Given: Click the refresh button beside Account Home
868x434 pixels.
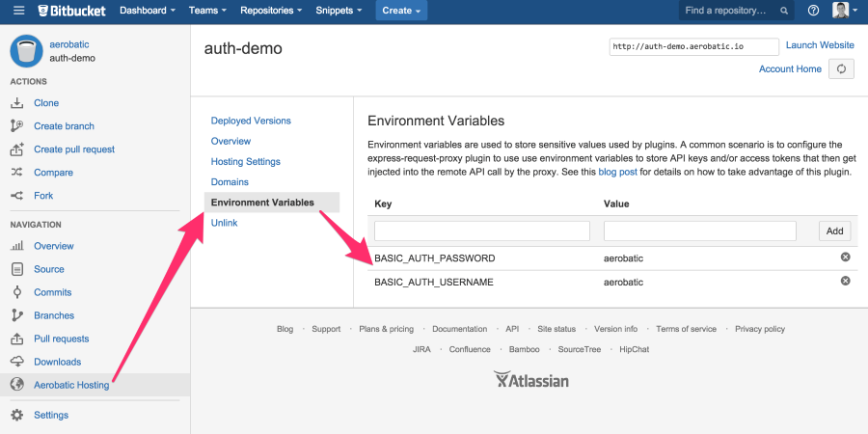Looking at the screenshot, I should click(841, 69).
